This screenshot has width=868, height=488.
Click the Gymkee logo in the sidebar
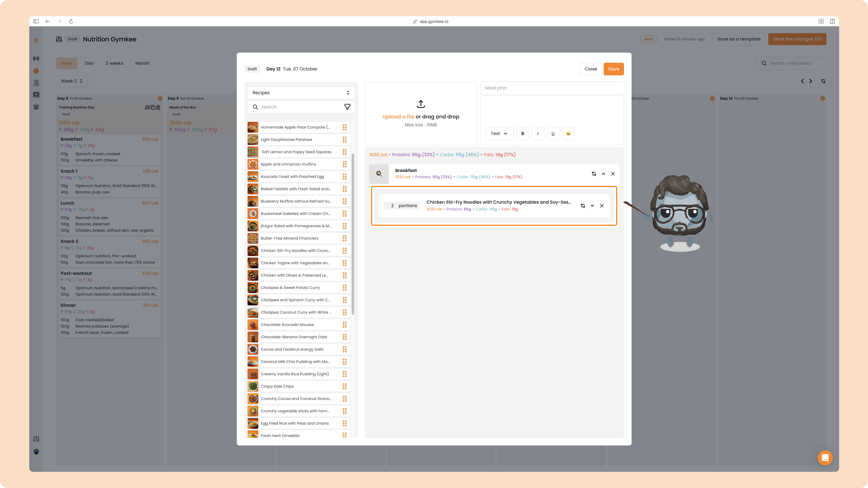(36, 41)
